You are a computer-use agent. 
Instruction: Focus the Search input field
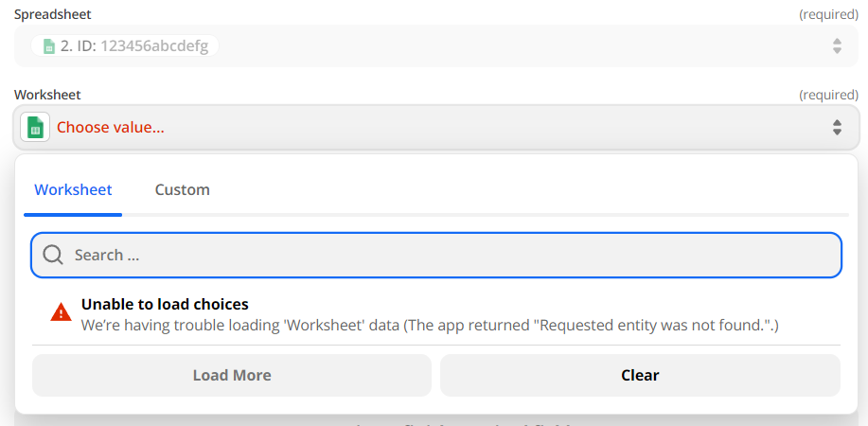436,255
